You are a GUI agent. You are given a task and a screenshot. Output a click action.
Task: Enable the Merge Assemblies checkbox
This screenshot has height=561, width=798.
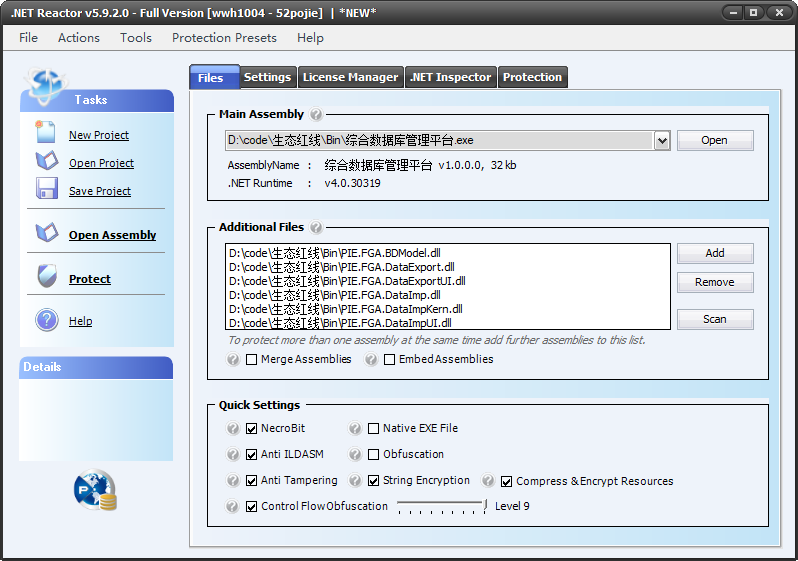(251, 359)
